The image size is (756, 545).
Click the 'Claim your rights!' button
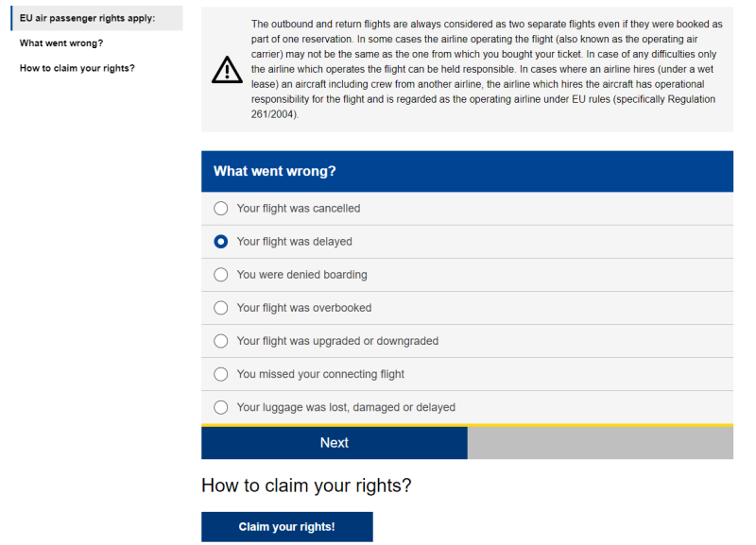[x=287, y=527]
